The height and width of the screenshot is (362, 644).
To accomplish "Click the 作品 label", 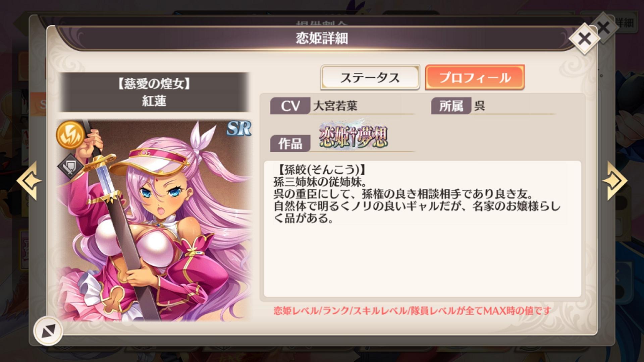I will [290, 144].
